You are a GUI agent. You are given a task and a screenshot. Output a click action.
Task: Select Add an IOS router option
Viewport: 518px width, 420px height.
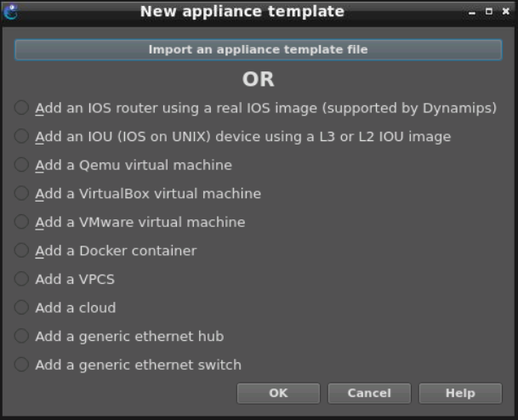pyautogui.click(x=21, y=108)
